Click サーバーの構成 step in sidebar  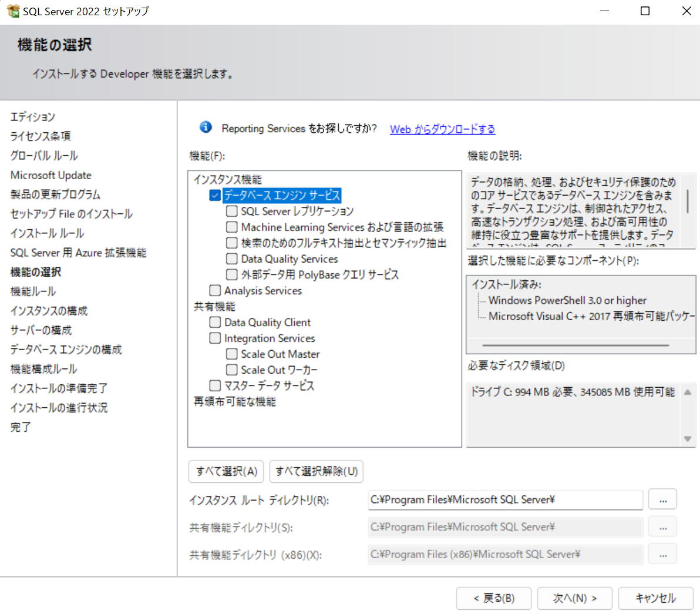[x=41, y=330]
